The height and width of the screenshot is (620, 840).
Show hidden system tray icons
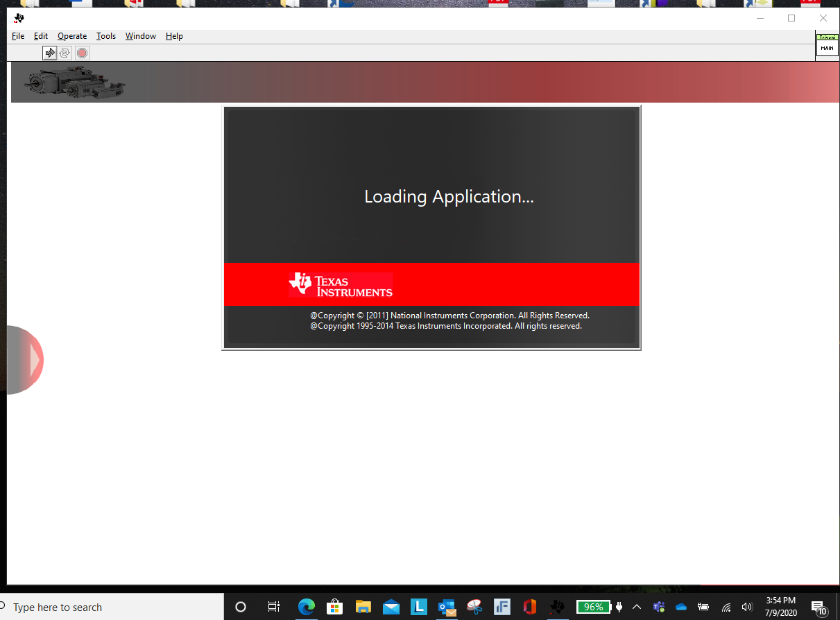click(x=637, y=607)
